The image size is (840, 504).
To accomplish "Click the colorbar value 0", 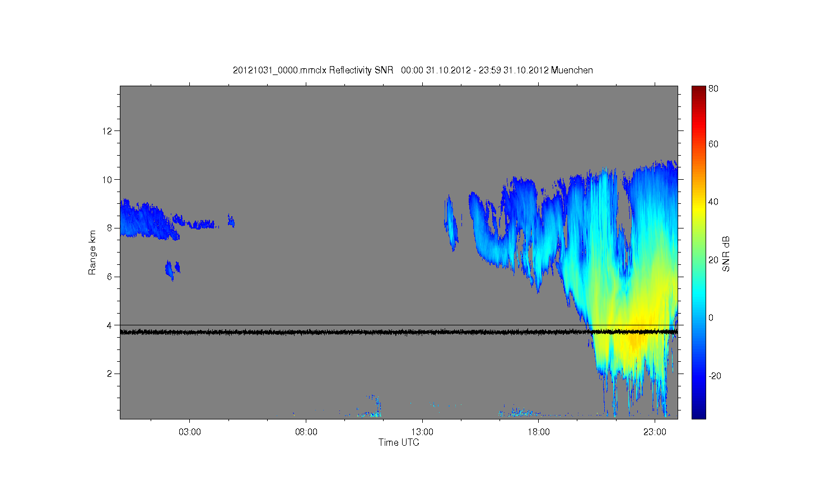I will coord(711,318).
